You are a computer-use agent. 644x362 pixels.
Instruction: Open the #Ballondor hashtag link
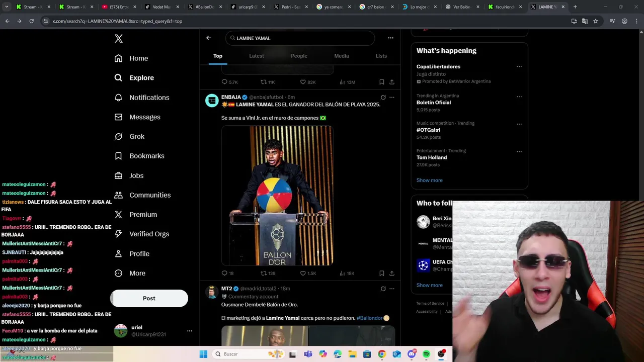pos(369,318)
